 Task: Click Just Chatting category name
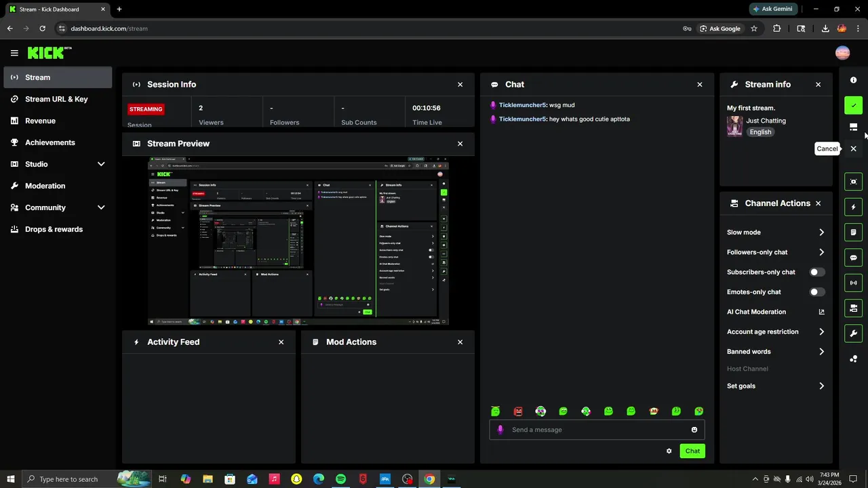(766, 121)
